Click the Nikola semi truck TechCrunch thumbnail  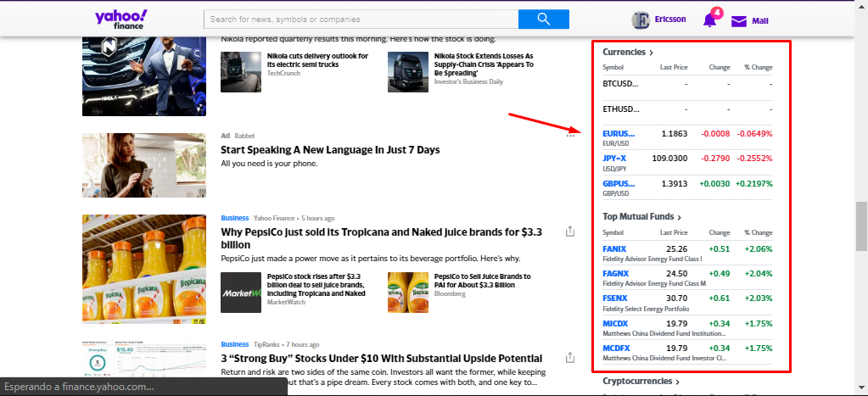[x=241, y=72]
